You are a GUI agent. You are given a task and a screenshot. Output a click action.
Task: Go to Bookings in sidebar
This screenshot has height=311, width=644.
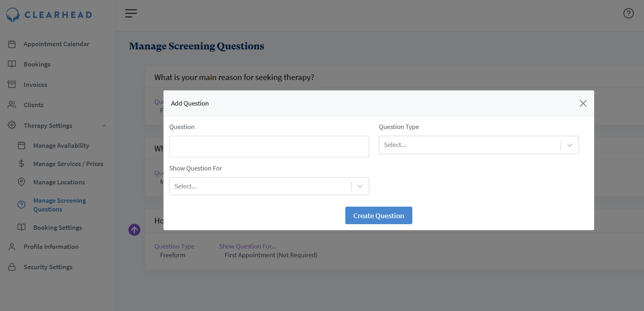[37, 65]
